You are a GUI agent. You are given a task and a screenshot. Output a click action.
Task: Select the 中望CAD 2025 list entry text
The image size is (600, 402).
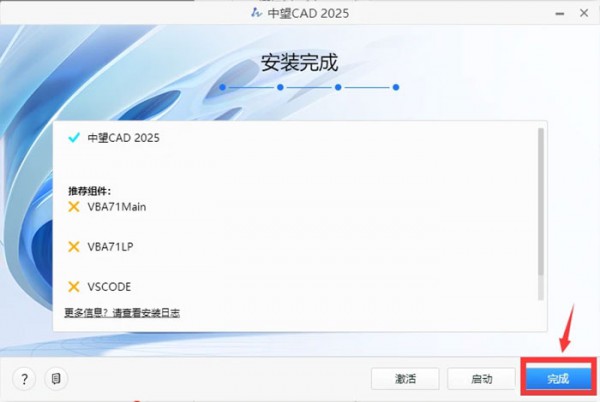pyautogui.click(x=124, y=138)
